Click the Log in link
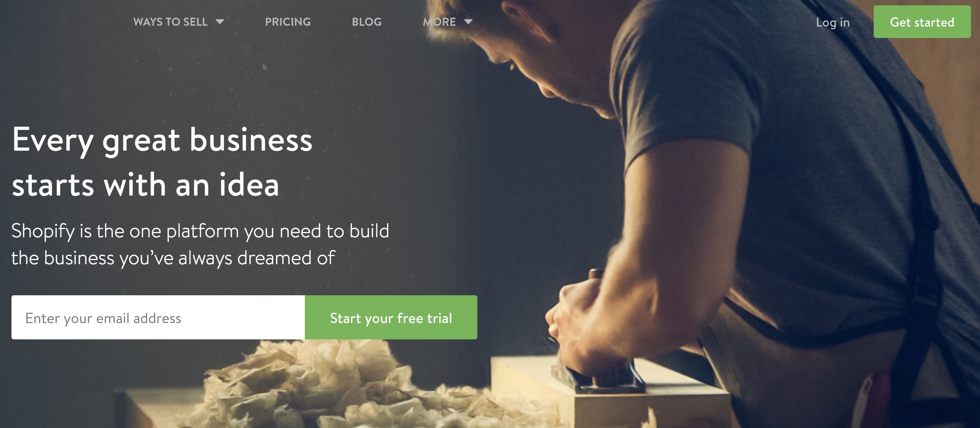The width and height of the screenshot is (980, 428). pyautogui.click(x=832, y=22)
